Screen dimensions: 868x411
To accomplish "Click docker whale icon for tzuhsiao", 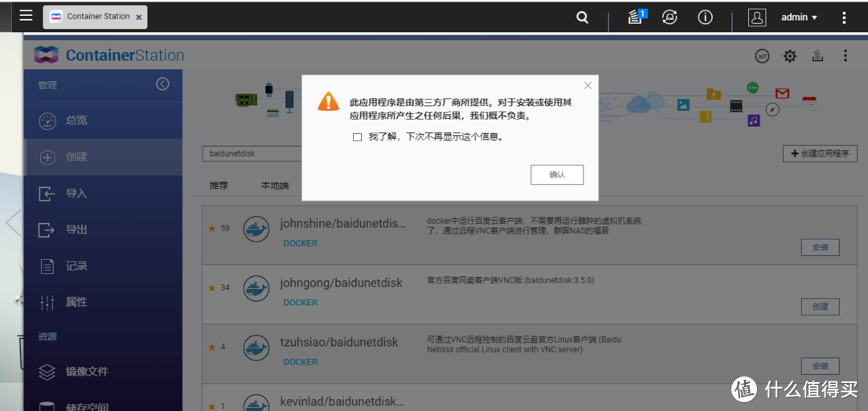I will point(256,348).
